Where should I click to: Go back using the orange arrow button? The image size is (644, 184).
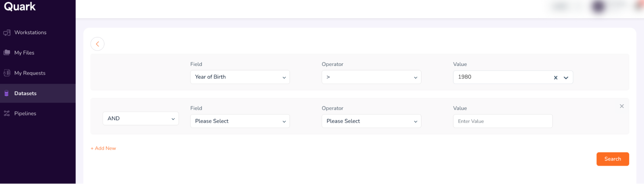97,44
